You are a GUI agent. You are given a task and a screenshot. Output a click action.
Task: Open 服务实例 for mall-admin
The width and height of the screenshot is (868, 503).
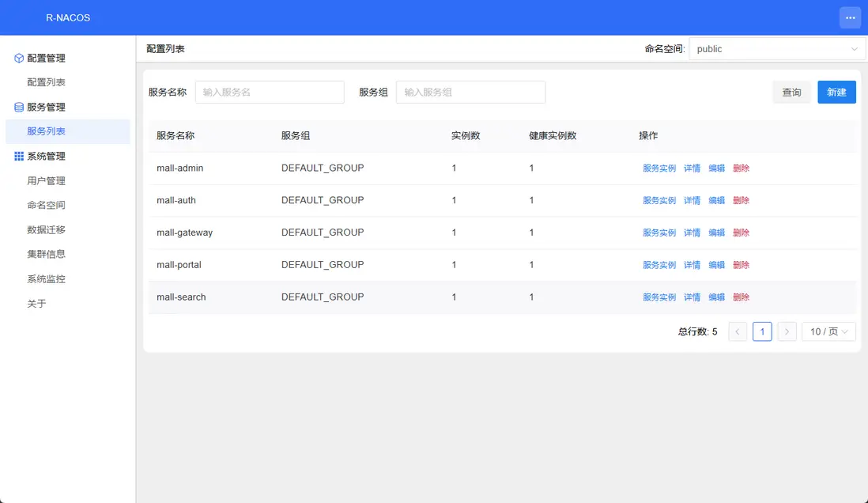tap(659, 168)
